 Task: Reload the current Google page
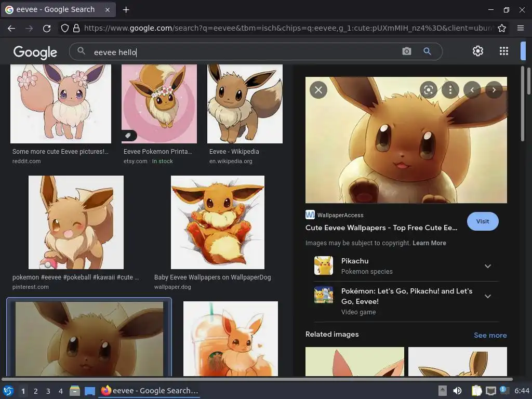47,28
